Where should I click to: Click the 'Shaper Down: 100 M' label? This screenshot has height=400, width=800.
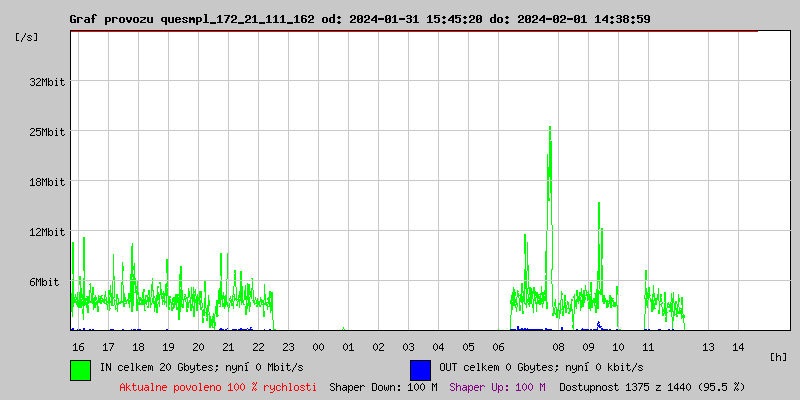[x=383, y=386]
